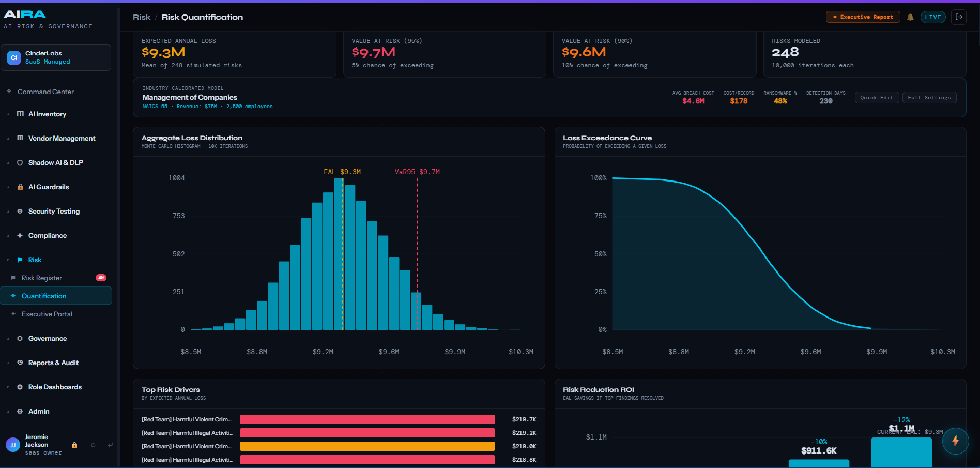Click the Cost/Record $178 value

[739, 101]
